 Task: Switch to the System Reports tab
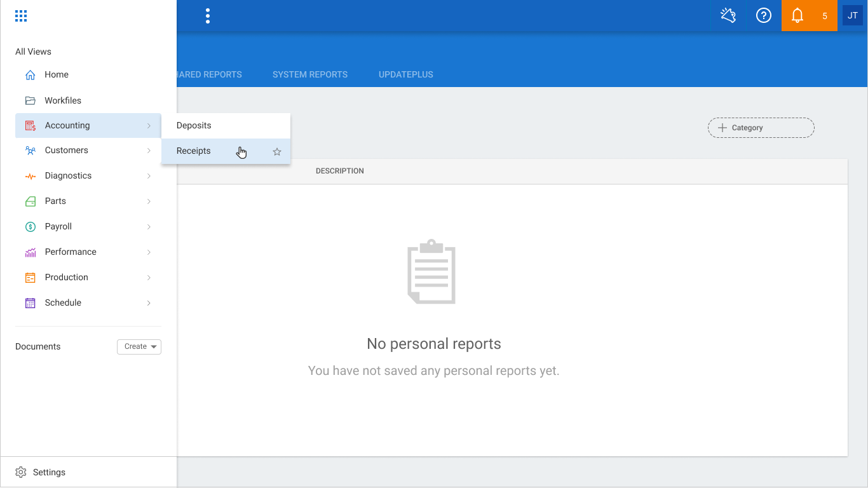click(x=310, y=74)
